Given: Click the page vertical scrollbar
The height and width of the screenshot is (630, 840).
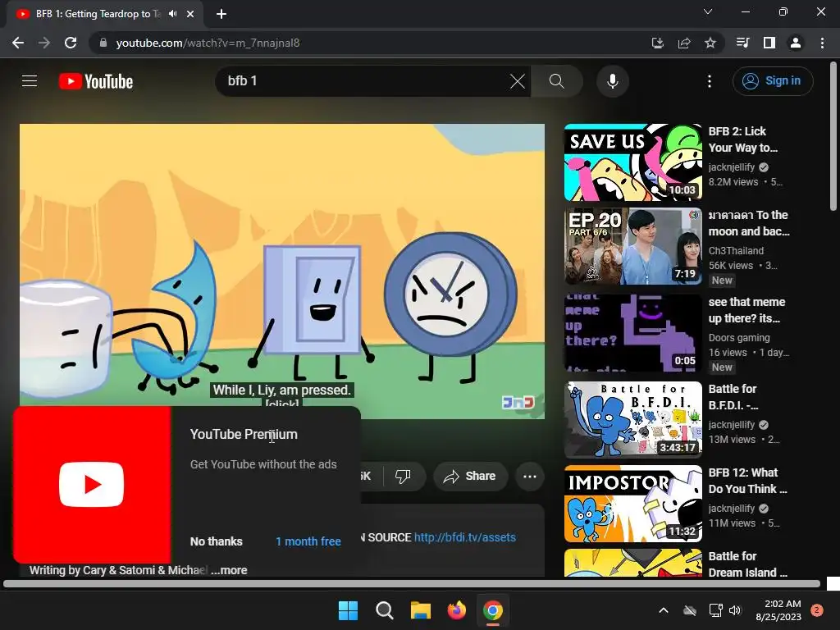Looking at the screenshot, I should 833,137.
